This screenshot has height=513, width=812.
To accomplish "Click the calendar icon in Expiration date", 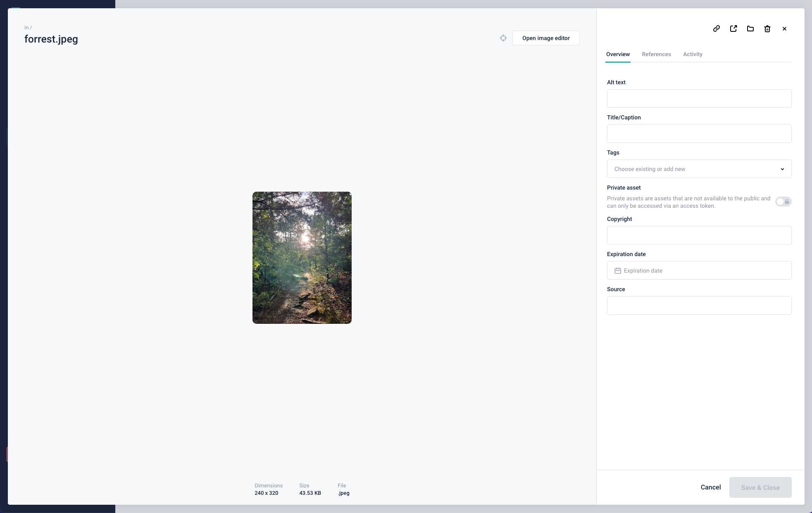I will tap(618, 271).
